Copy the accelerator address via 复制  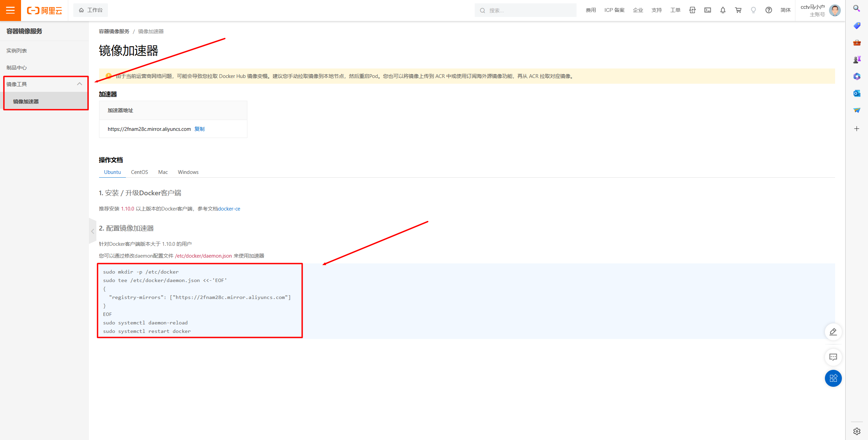click(199, 129)
